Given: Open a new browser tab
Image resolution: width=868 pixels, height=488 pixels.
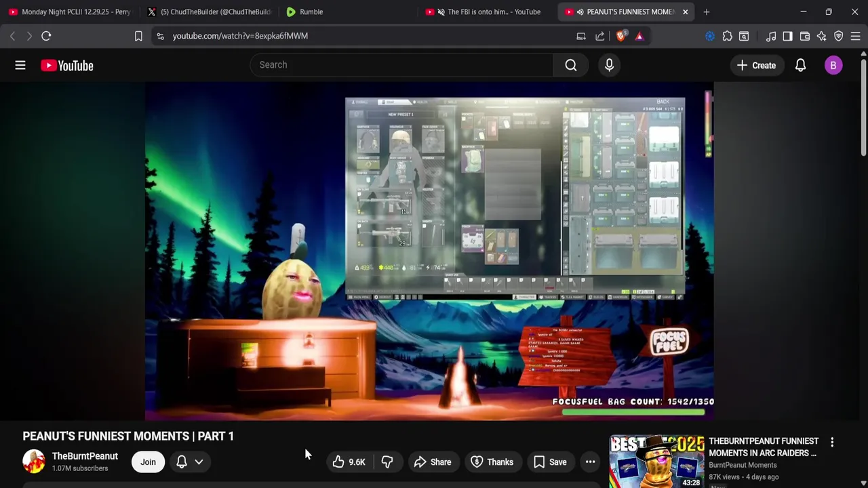Looking at the screenshot, I should [707, 12].
